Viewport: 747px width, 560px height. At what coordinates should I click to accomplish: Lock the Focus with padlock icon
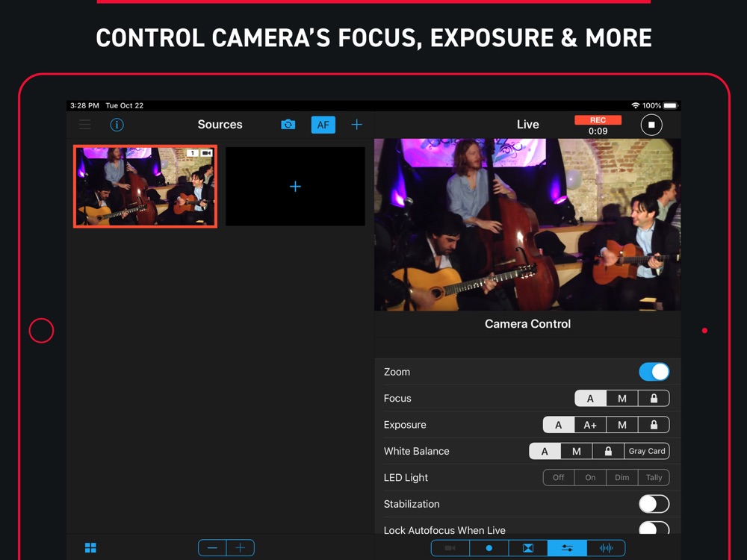pyautogui.click(x=654, y=399)
